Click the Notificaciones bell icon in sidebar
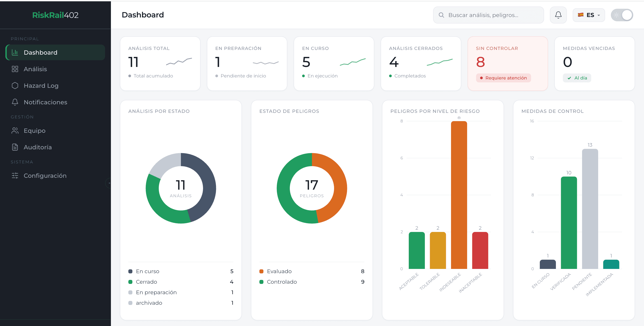 point(15,102)
